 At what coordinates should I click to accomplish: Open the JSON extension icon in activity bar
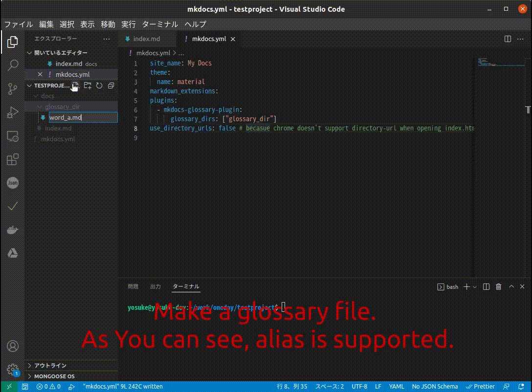[x=13, y=183]
